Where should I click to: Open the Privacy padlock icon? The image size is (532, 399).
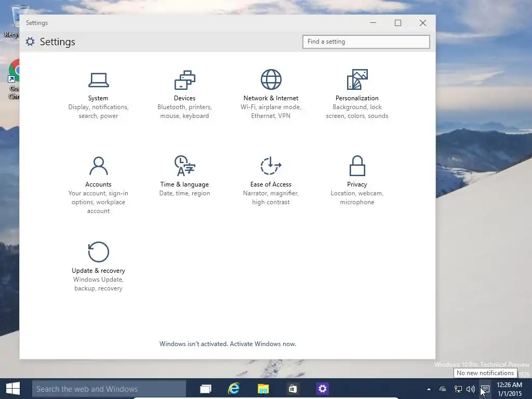click(x=357, y=166)
